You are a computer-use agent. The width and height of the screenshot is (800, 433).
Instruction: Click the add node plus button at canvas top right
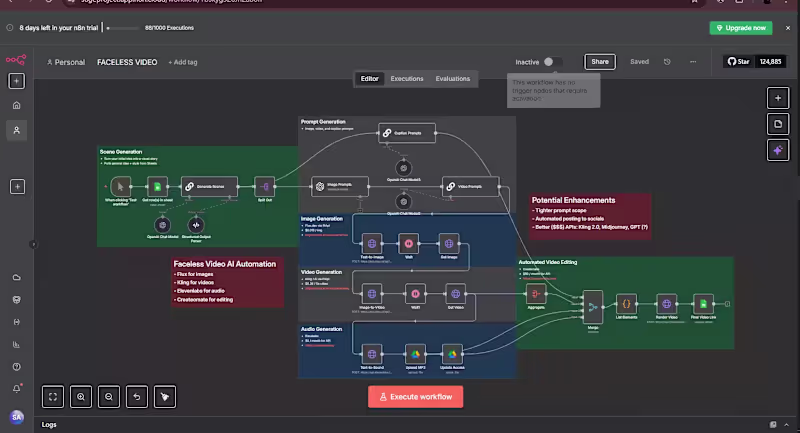pyautogui.click(x=778, y=98)
